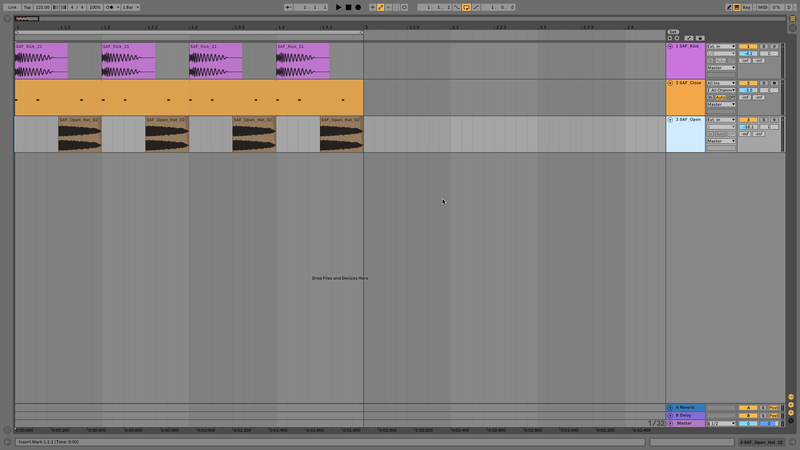Start playback with the Play button
The image size is (800, 450).
[338, 7]
